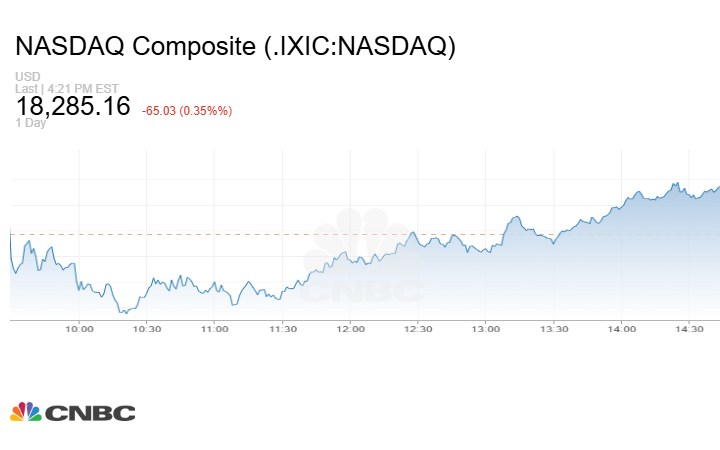Click the 11:00 time axis label
Viewport: 720px width, 450px height.
point(214,329)
